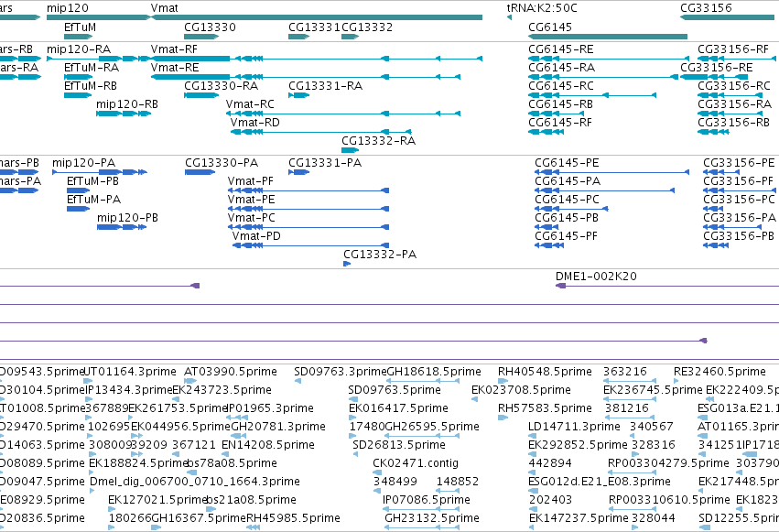Select the CG6145-RC transcript label

561,86
